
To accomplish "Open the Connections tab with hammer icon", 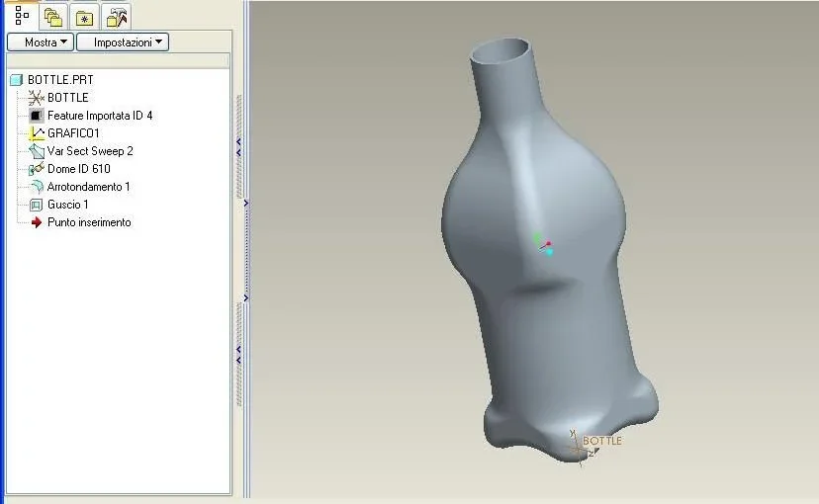I will tap(117, 18).
